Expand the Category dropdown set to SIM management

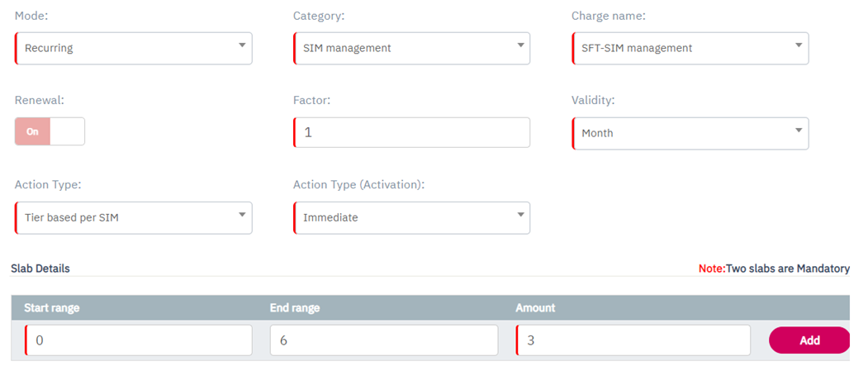pos(412,48)
